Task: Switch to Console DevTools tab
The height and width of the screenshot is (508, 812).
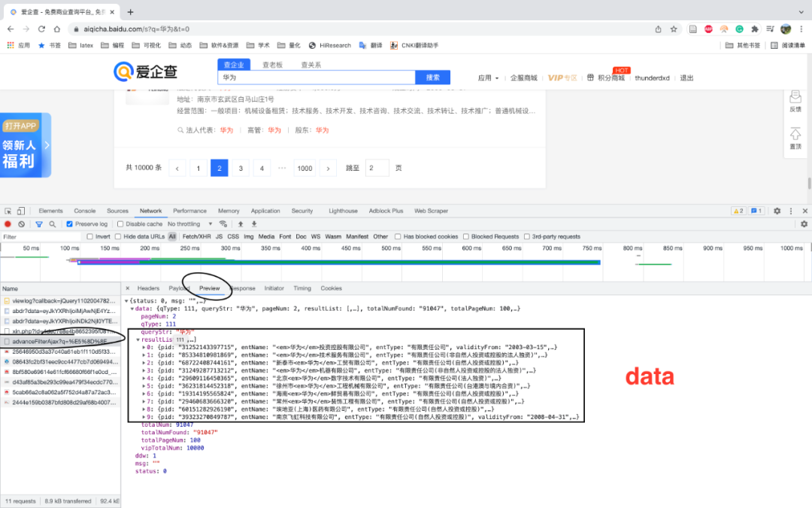Action: (85, 211)
